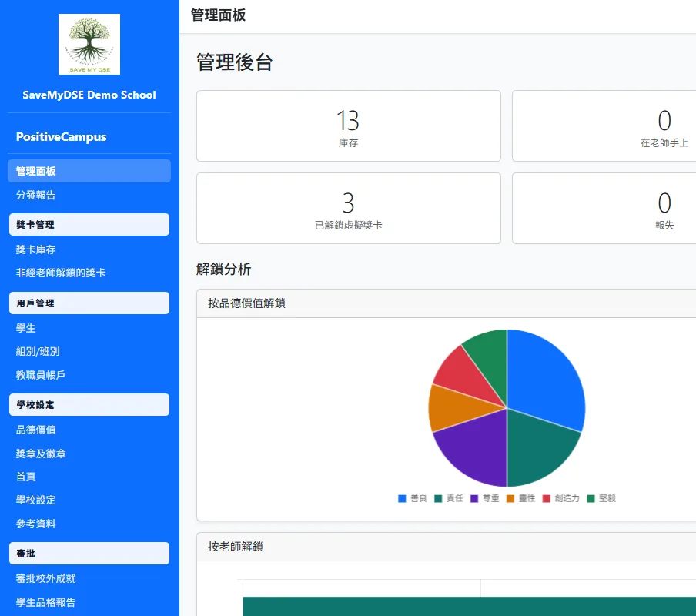Click the 庫存 card showing 13
Viewport: 696px width, 616px height.
(349, 126)
